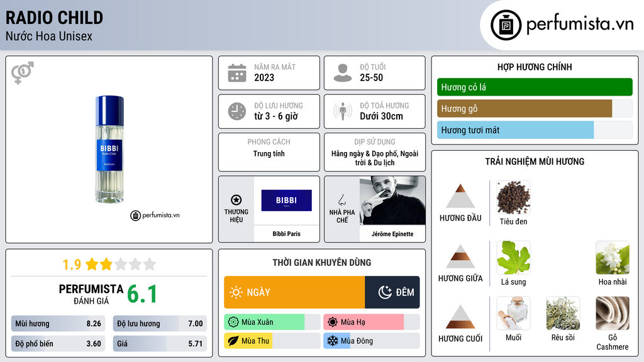Click the clock icon beside Độ lưu hương

pyautogui.click(x=237, y=111)
